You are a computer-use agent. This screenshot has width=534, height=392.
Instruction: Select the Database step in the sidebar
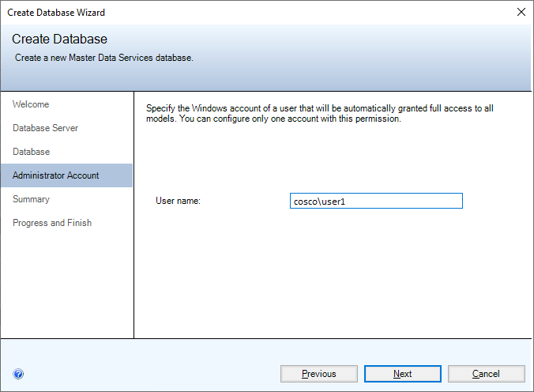coord(31,152)
